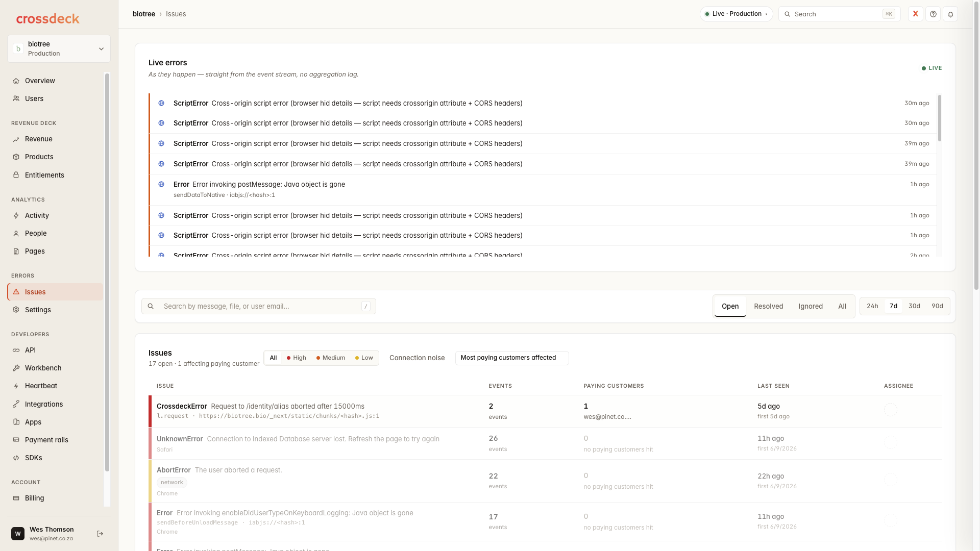The image size is (980, 551).
Task: Click the Revenue chart icon
Action: pyautogui.click(x=16, y=139)
